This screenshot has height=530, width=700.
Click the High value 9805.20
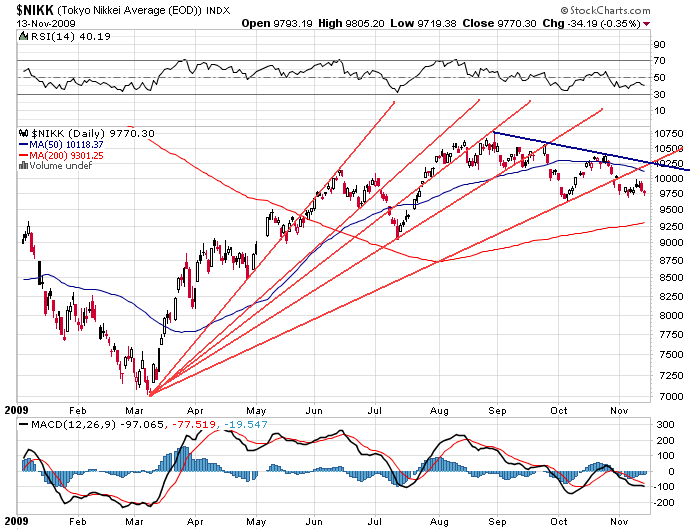pos(365,23)
